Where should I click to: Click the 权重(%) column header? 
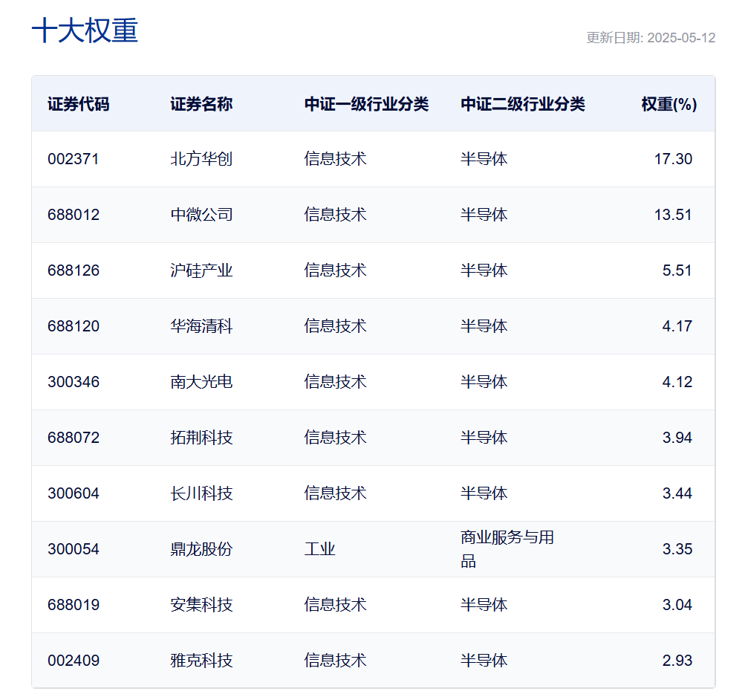click(x=669, y=104)
